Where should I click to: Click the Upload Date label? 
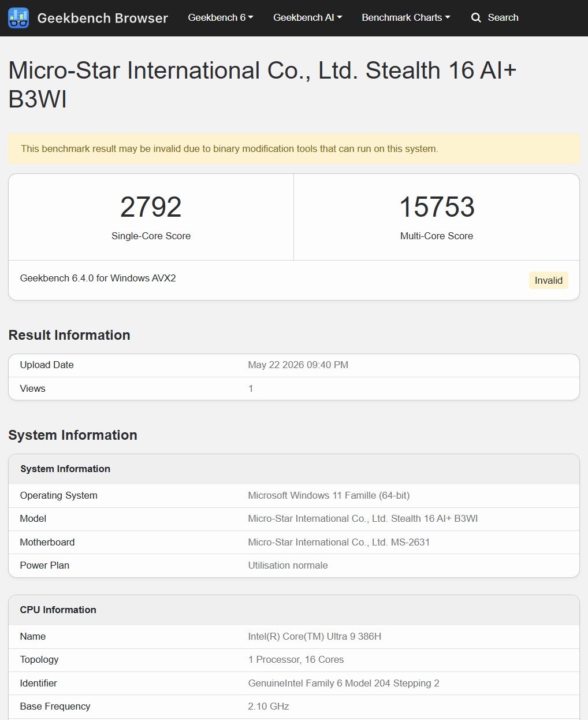click(47, 365)
